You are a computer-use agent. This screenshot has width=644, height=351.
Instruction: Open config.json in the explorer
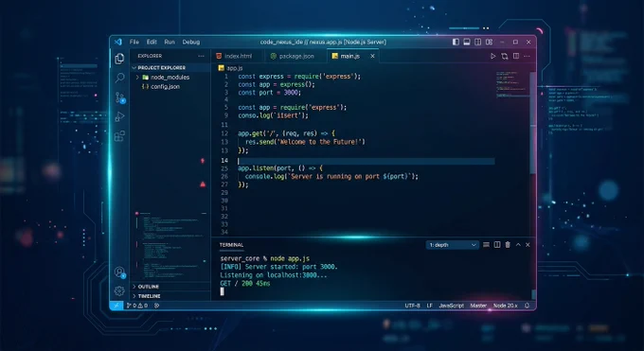[x=170, y=87]
